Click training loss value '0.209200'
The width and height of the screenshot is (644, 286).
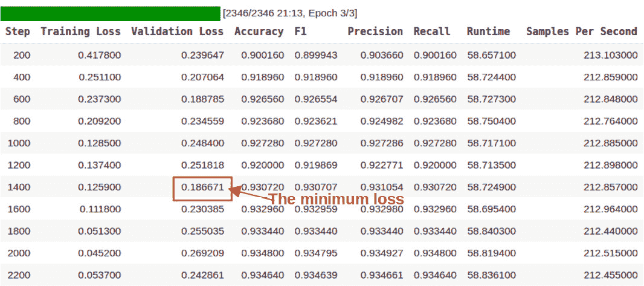pos(100,121)
